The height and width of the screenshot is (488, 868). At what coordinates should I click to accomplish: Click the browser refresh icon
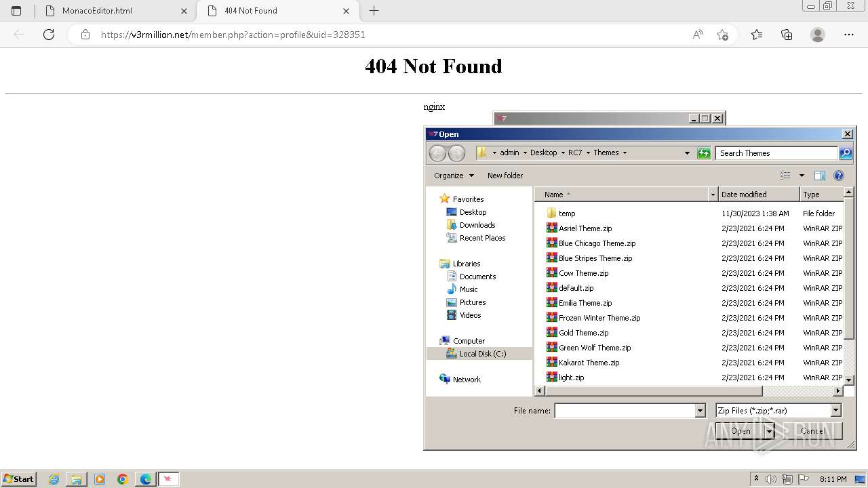(49, 35)
